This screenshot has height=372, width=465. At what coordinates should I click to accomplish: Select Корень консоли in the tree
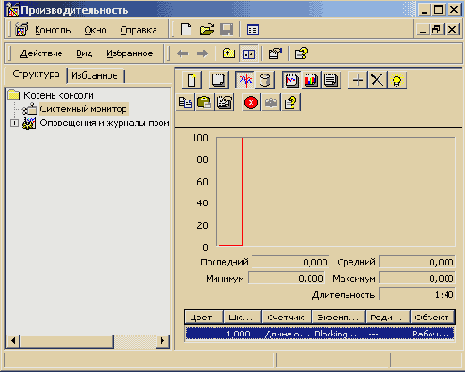[x=58, y=96]
